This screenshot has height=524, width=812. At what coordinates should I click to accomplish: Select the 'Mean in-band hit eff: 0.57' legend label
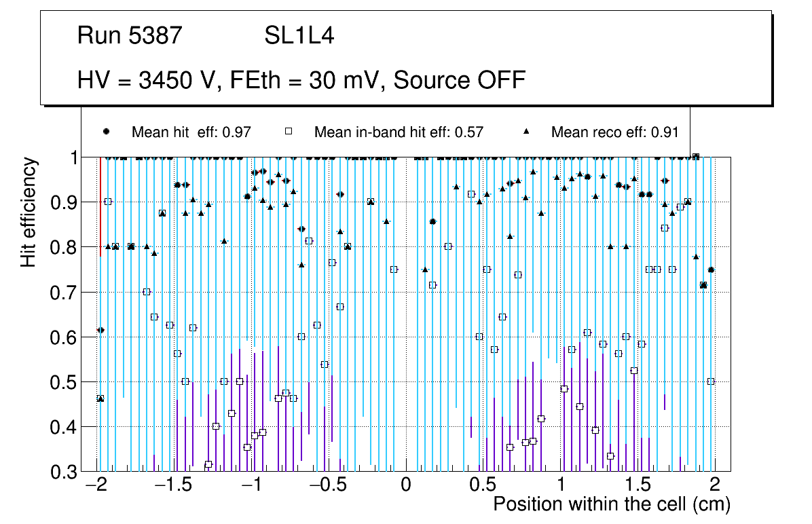(399, 132)
